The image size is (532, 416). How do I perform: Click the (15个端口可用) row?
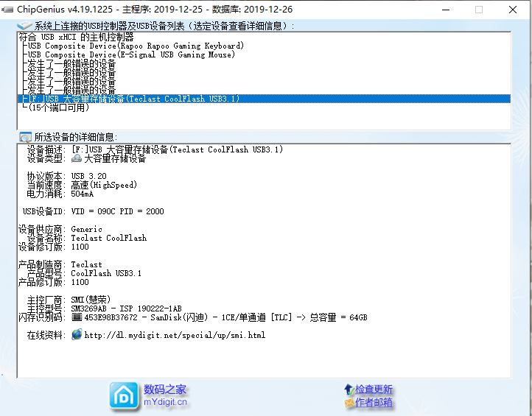pyautogui.click(x=264, y=107)
